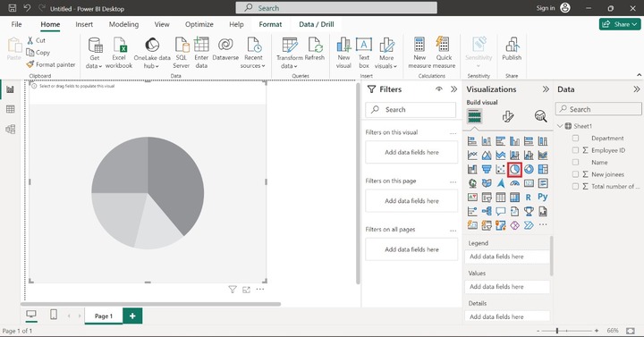Choose the stacked bar chart visual icon
Screen dimensions: 644x337
472,141
